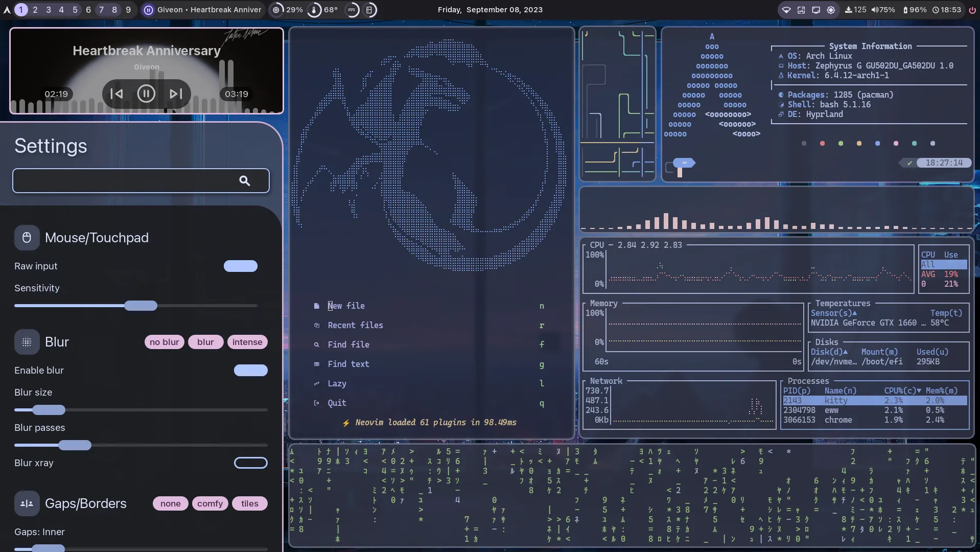Choose the comfy gaps preset
980x552 pixels.
tap(210, 504)
